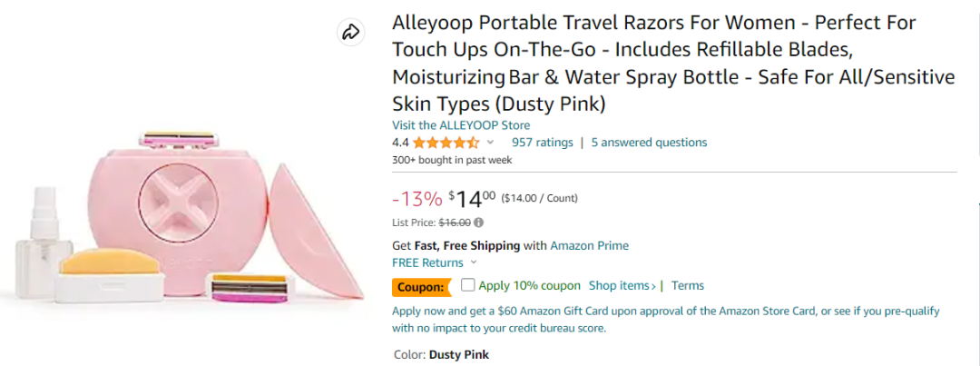Click the orange Coupon badge
This screenshot has width=980, height=366.
coord(422,287)
